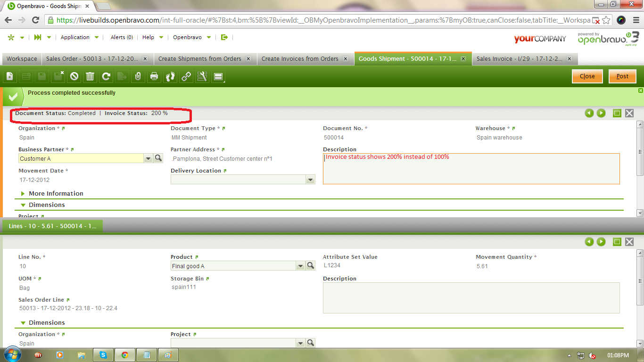Open the Application menu dropdown

pyautogui.click(x=80, y=37)
